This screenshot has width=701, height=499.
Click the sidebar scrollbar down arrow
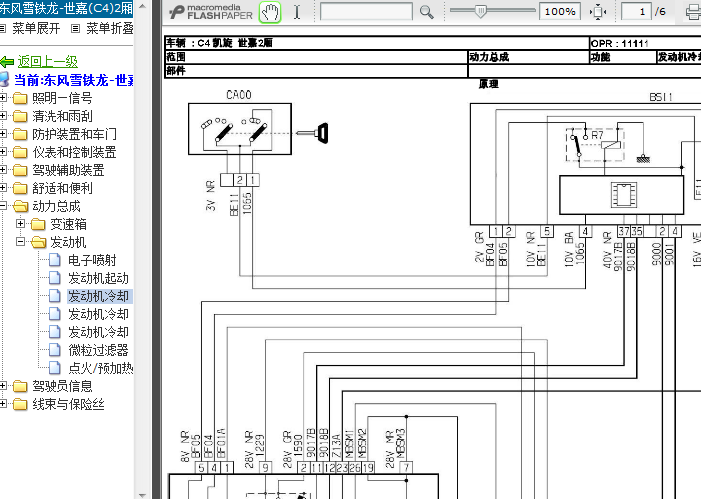(142, 495)
